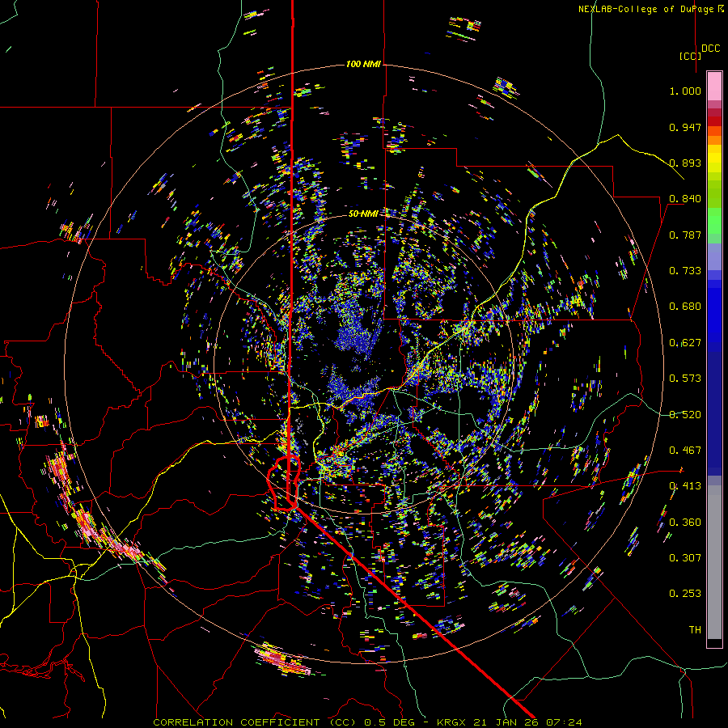Viewport: 728px width, 728px height.
Task: Select the 0.573 scale value
Action: tap(685, 379)
